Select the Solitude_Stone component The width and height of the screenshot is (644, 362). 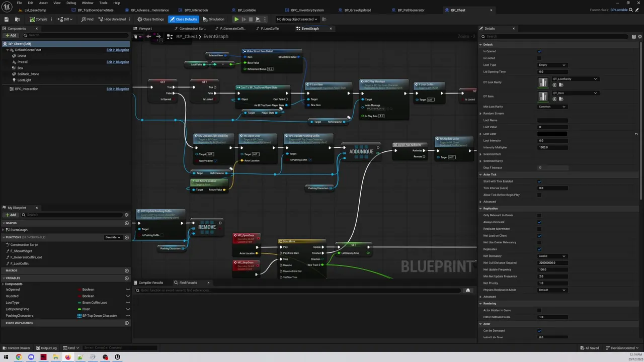(28, 74)
